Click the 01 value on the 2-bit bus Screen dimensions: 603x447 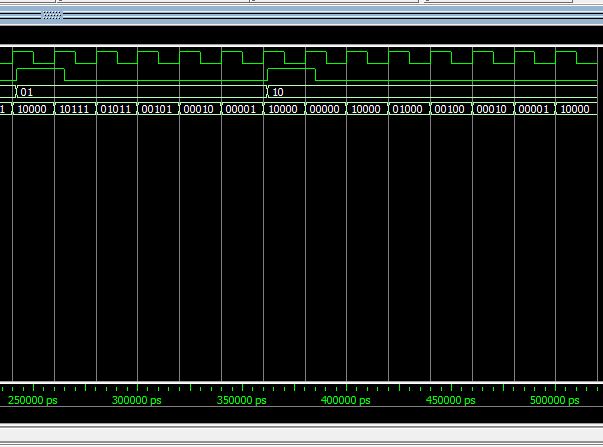pos(27,92)
